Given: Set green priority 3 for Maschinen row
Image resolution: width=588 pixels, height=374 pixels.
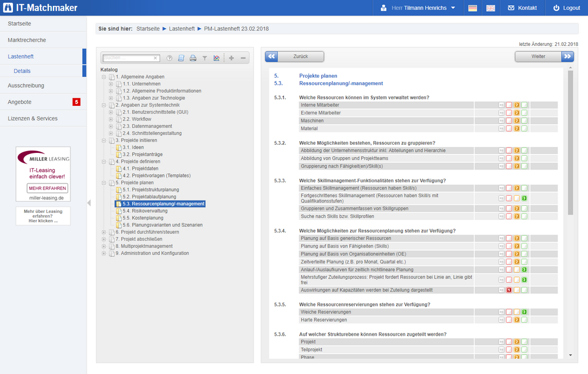Looking at the screenshot, I should [x=524, y=121].
